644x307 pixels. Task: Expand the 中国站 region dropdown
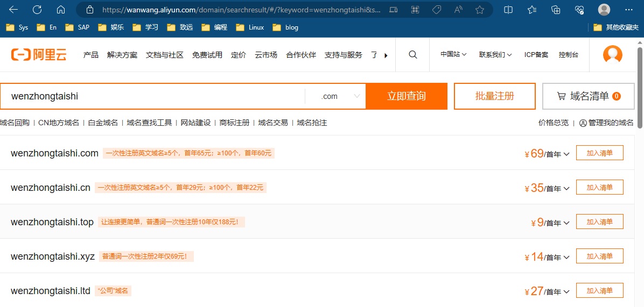tap(453, 54)
